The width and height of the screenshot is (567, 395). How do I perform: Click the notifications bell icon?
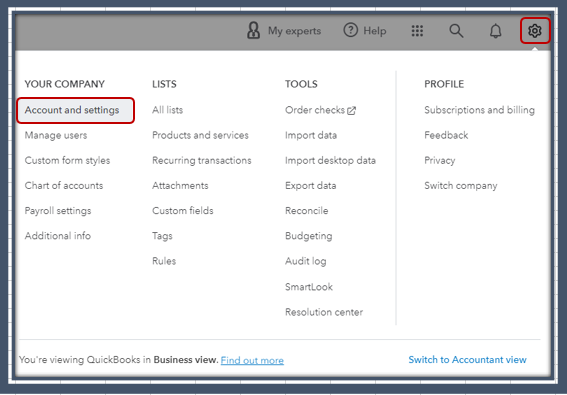pos(495,31)
